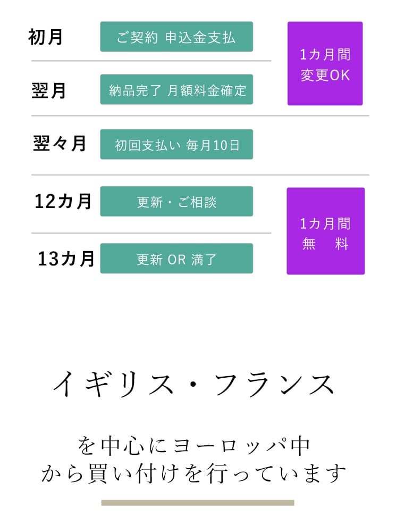Select the 翌月 row label
Viewport: 396px width, 532px height.
pos(49,90)
